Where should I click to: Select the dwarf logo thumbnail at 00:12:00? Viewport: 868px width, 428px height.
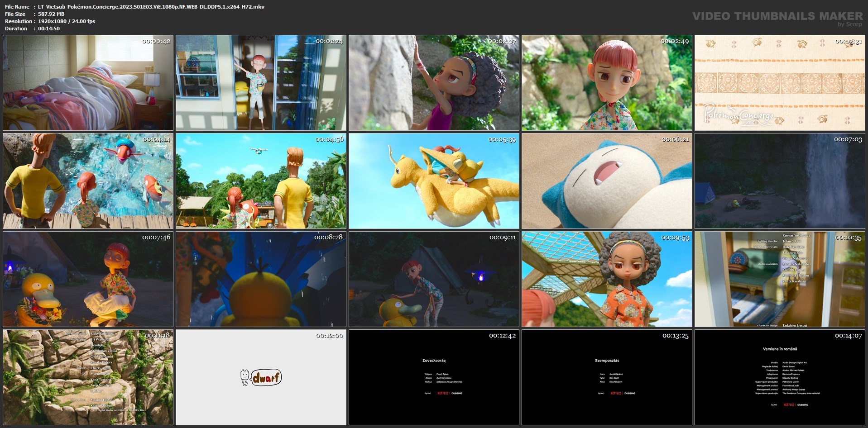[261, 377]
